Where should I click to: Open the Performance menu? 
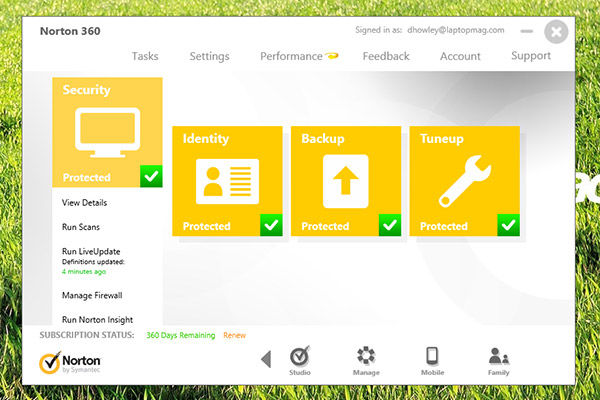coord(291,56)
